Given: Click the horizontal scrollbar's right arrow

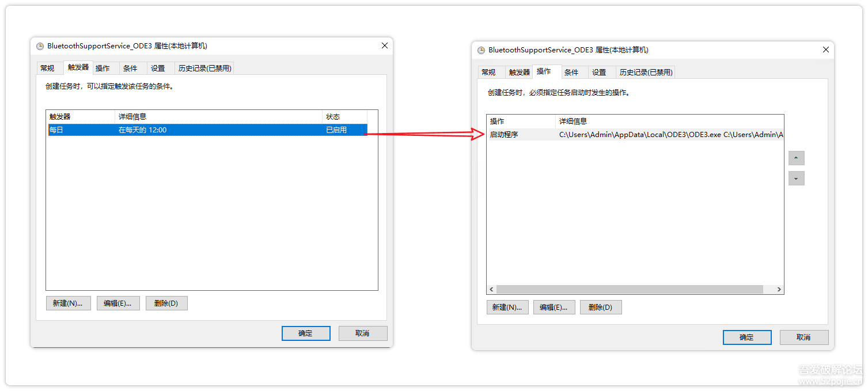Looking at the screenshot, I should 779,290.
